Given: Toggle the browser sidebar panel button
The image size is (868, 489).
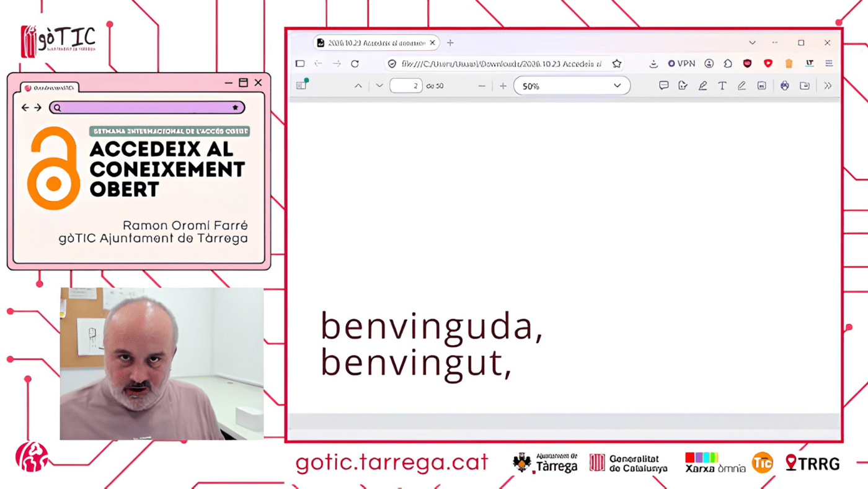Looking at the screenshot, I should [300, 63].
